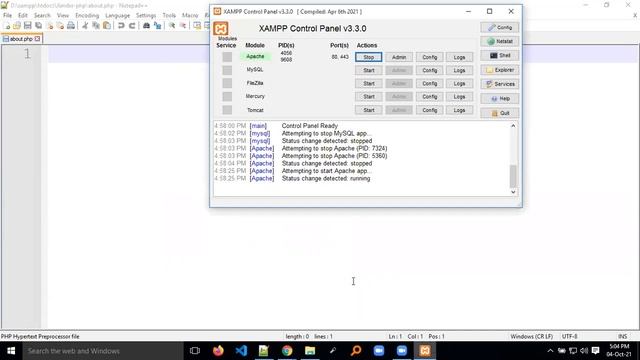Viewport: 640px width, 360px height.
Task: Click the Windows Start button
Action: (11, 351)
